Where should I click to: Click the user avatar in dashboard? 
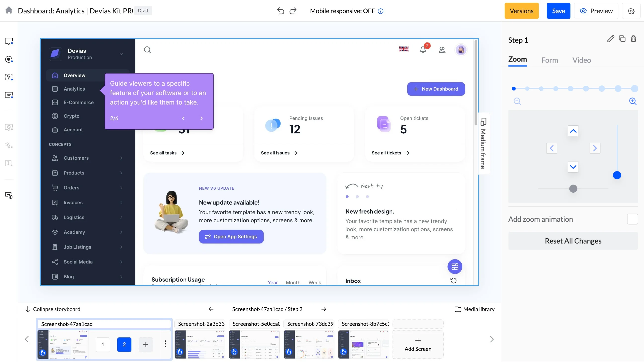tap(461, 50)
